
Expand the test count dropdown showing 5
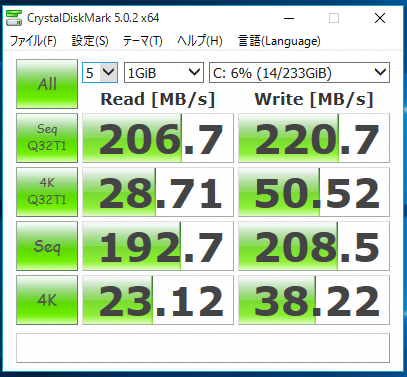[100, 73]
